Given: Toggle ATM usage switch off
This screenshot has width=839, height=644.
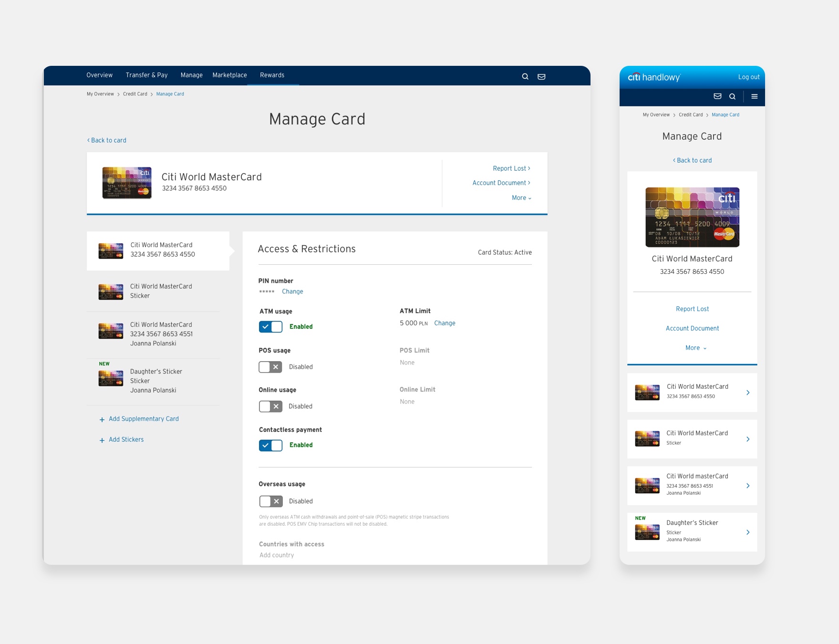Looking at the screenshot, I should pos(270,327).
